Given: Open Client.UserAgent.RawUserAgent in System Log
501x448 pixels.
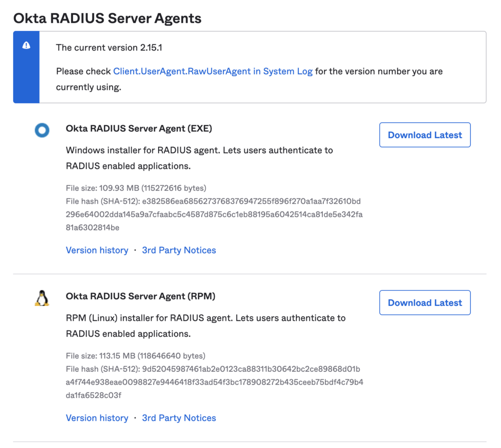Looking at the screenshot, I should coord(213,71).
